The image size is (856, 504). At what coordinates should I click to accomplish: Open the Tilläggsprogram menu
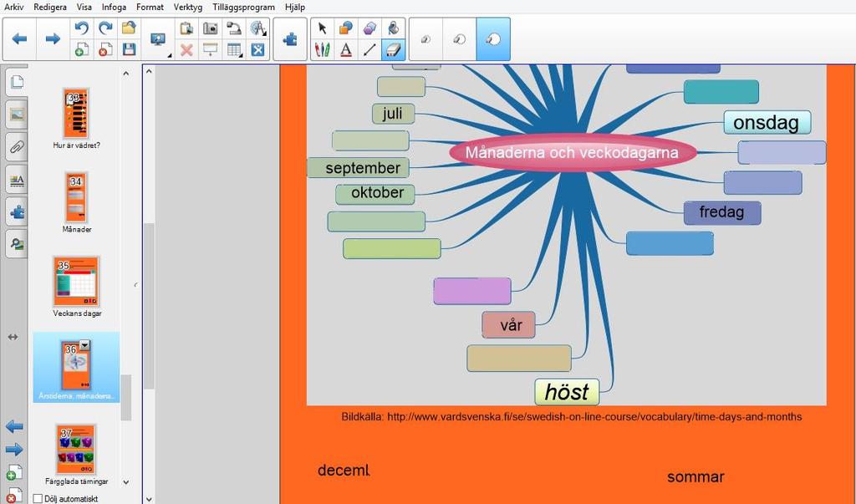(x=243, y=7)
